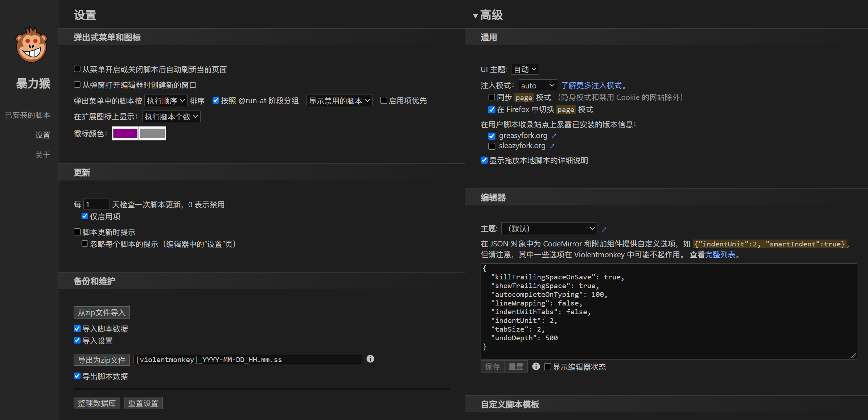Open UI 主题 自动 dropdown

pos(525,69)
